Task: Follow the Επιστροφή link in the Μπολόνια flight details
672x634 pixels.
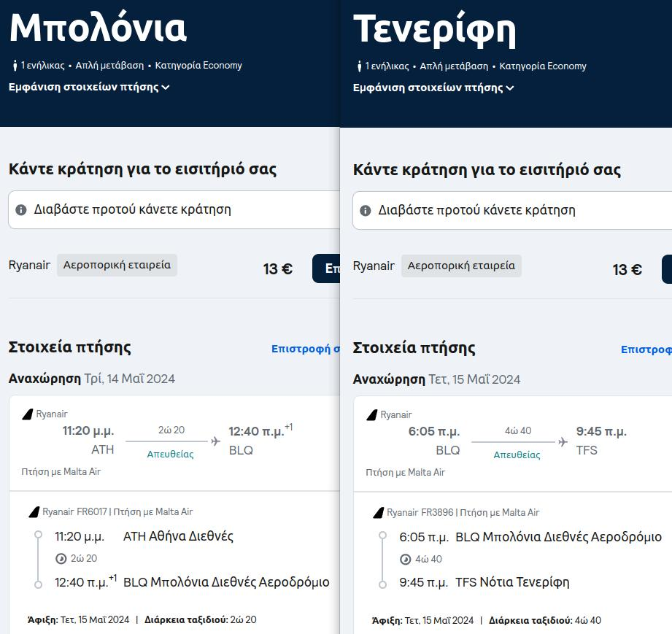Action: pyautogui.click(x=306, y=349)
